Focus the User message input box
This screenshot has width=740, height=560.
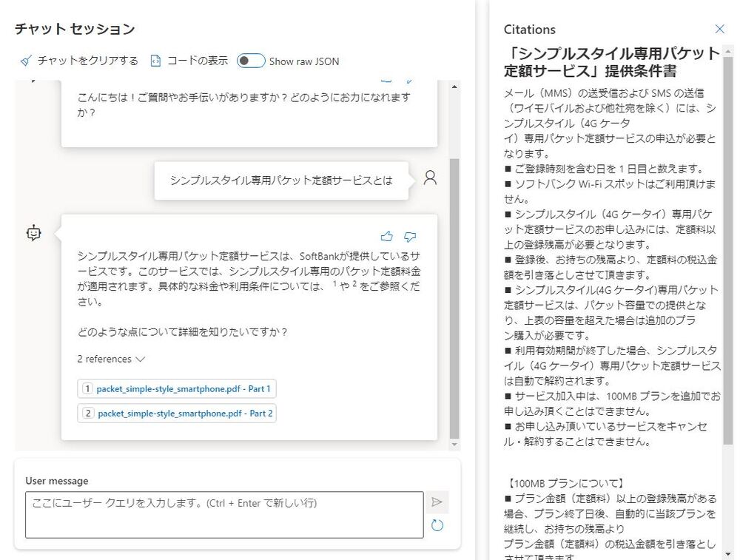coord(224,514)
